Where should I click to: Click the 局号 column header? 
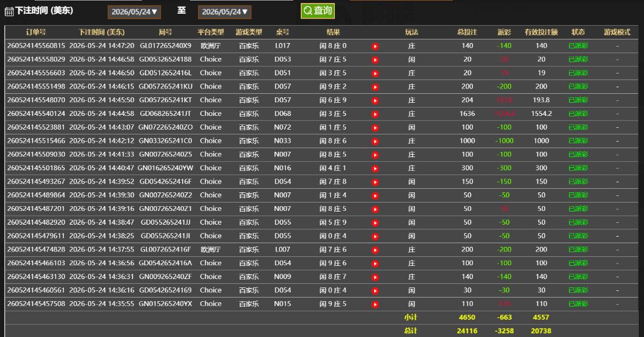point(165,32)
